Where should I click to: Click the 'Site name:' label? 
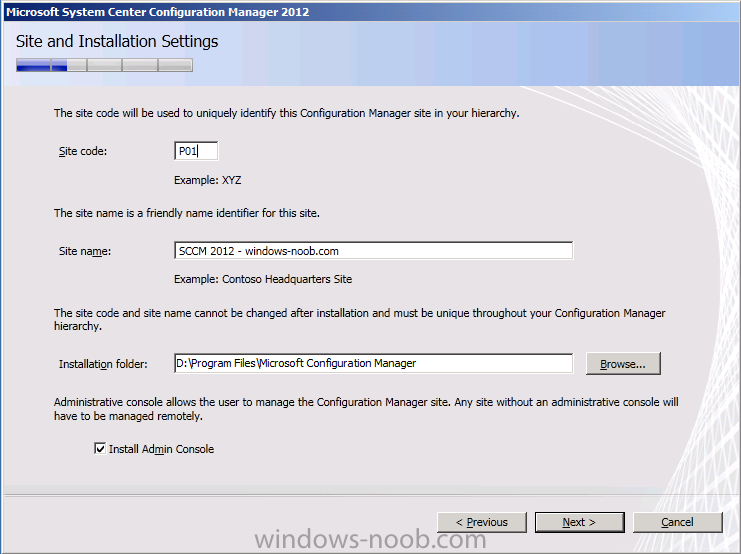(x=85, y=251)
